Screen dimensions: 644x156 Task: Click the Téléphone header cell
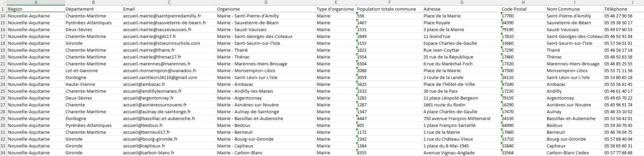point(624,9)
